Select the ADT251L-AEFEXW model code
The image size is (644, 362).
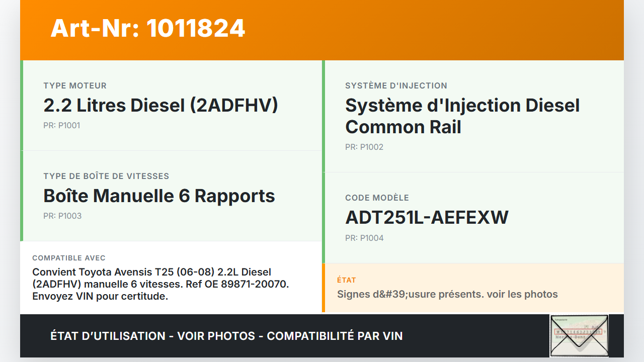[427, 217]
